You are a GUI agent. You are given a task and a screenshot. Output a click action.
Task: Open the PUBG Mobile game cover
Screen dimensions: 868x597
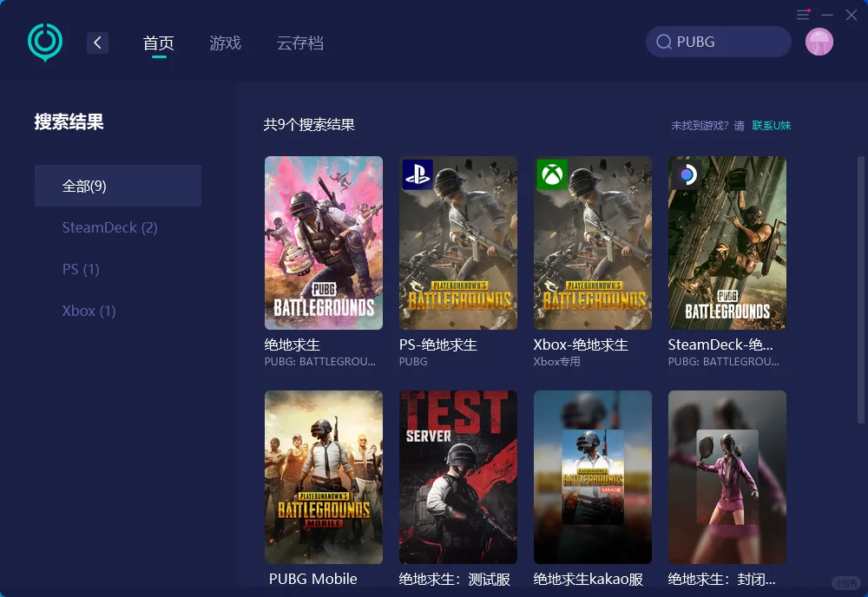323,477
